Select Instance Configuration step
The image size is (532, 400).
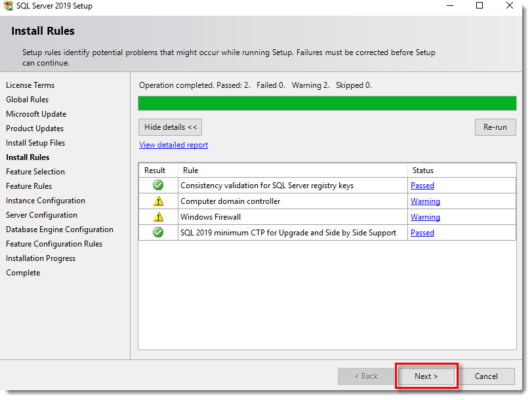pyautogui.click(x=45, y=201)
